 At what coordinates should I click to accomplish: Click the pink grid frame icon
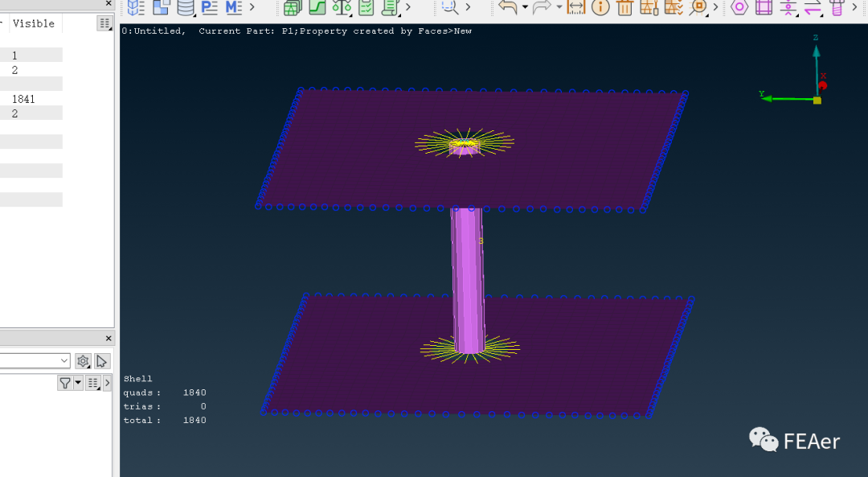coord(764,7)
